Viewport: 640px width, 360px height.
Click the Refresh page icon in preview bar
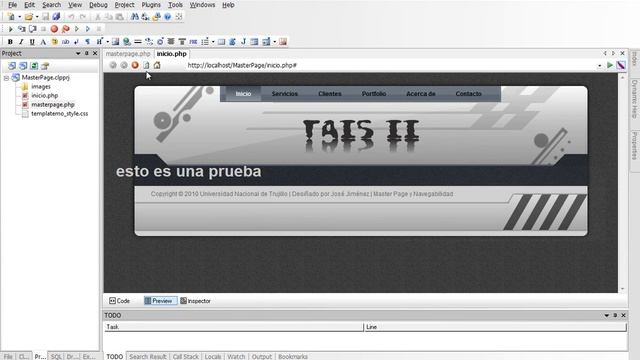click(146, 65)
